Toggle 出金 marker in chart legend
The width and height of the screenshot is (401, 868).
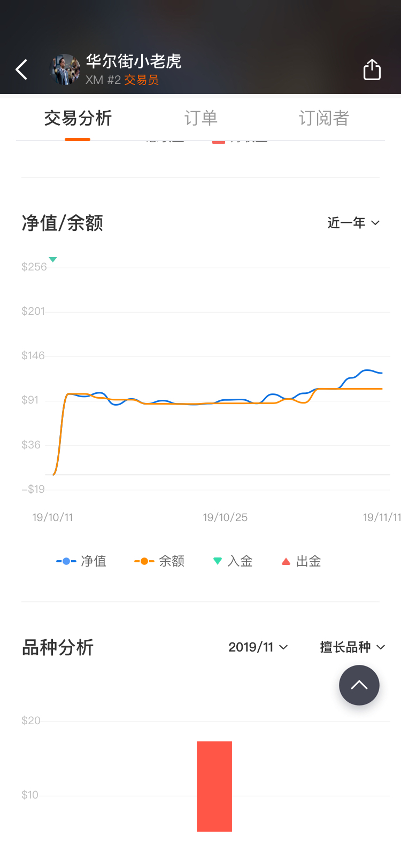[302, 561]
